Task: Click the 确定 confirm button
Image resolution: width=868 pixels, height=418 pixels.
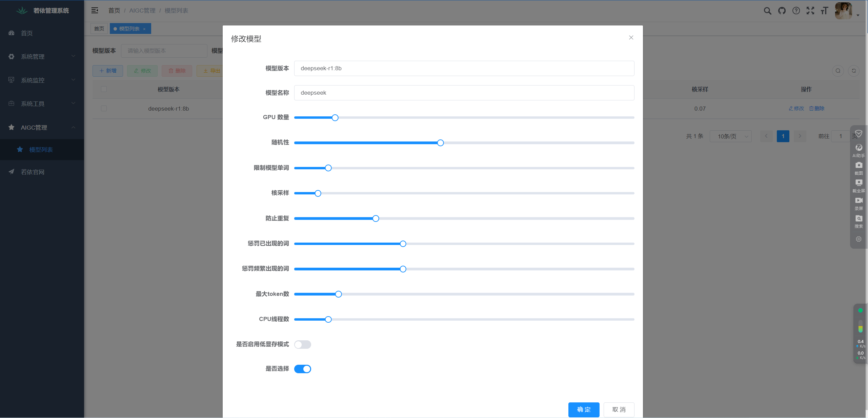Action: [x=584, y=410]
